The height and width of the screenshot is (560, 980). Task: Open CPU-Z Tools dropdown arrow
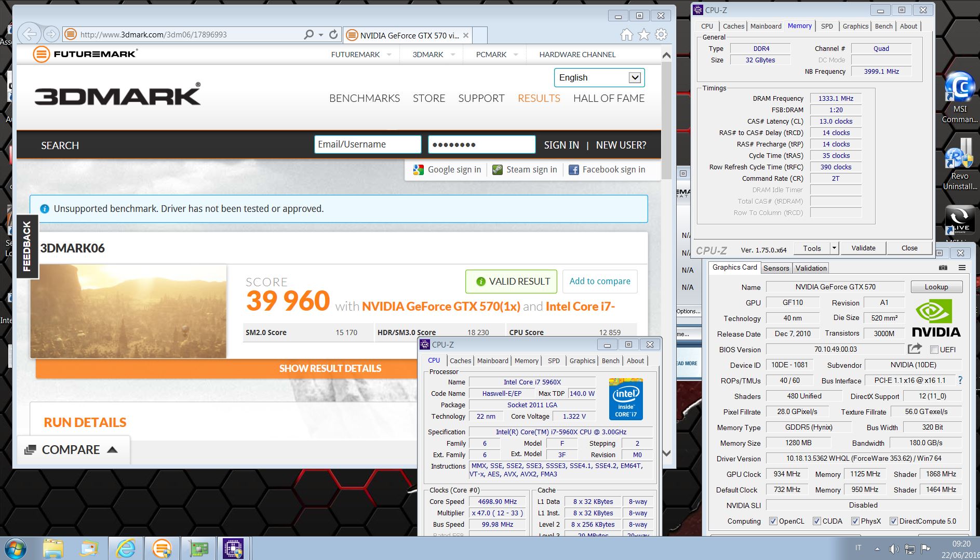click(834, 248)
